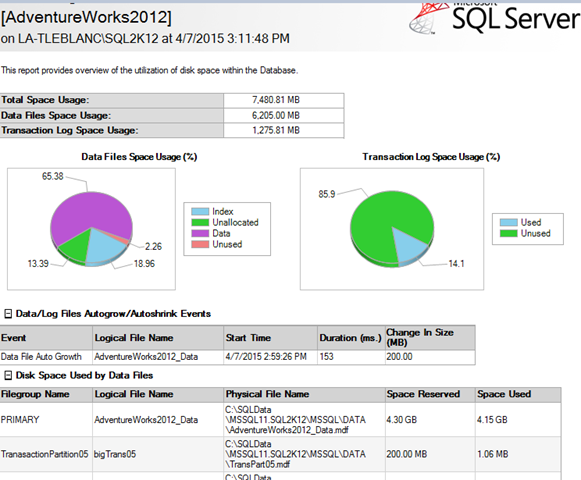Screen dimensions: 581x480
Task: Click Total Space Usage value 7,480.81 MB
Action: point(276,100)
